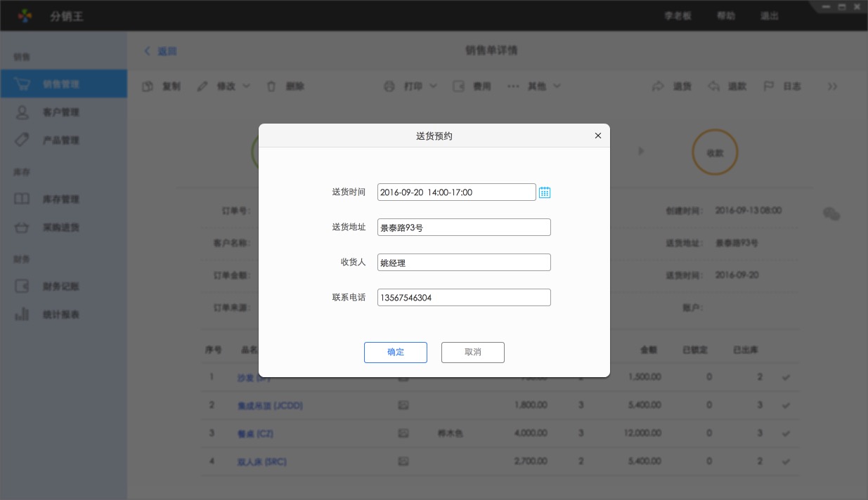Click the 送货地址 address field
The image size is (868, 500).
coord(463,228)
